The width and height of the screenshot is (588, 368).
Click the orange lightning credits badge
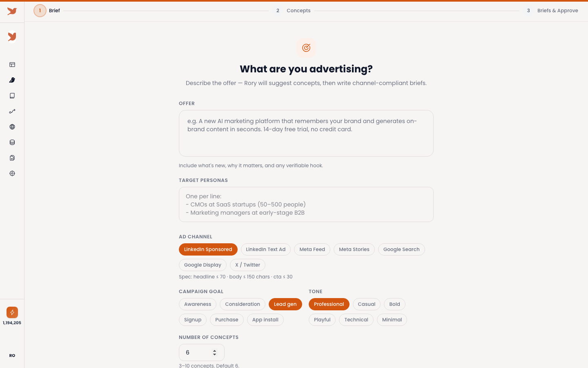12,312
